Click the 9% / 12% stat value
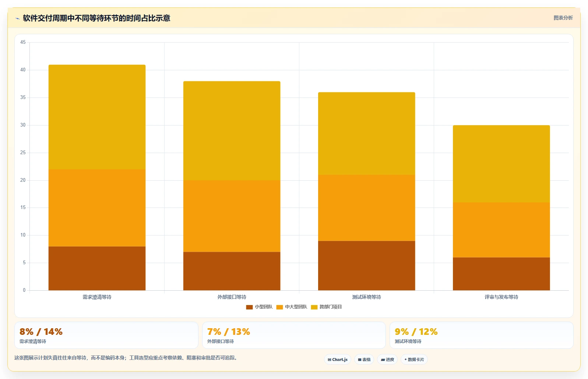Image resolution: width=588 pixels, height=379 pixels. 416,332
